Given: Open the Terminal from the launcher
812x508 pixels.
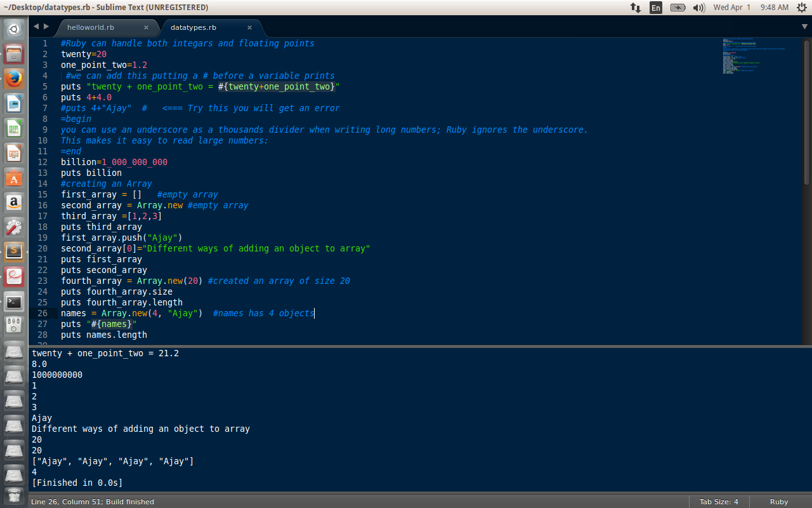Looking at the screenshot, I should 13,302.
